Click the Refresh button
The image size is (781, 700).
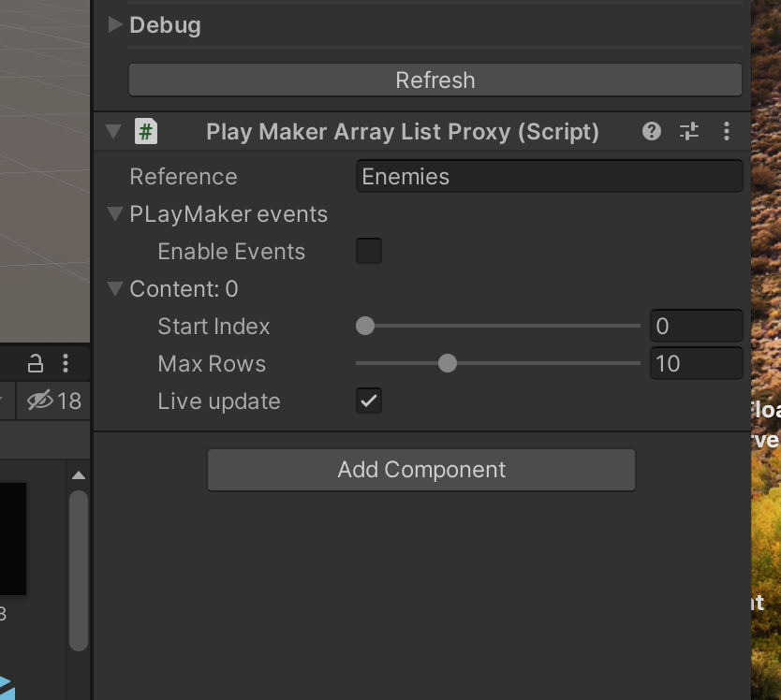[435, 80]
